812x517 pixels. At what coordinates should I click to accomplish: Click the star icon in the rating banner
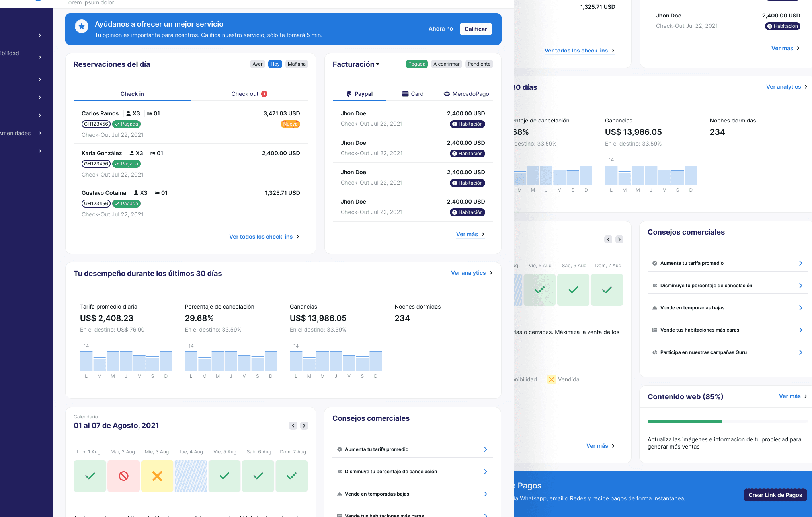point(82,27)
